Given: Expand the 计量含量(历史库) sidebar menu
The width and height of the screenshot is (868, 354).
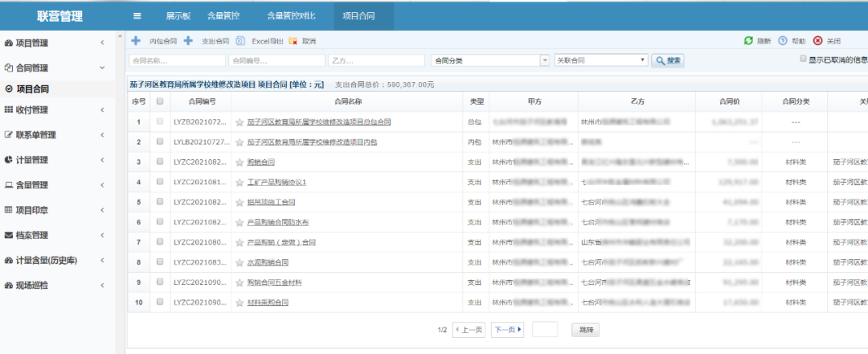Looking at the screenshot, I should (102, 260).
